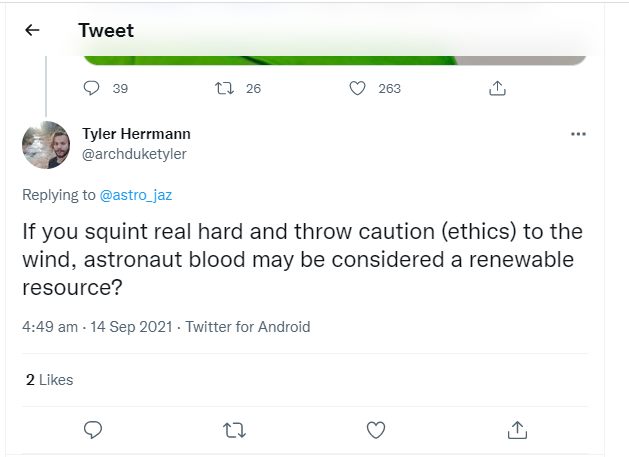629x457 pixels.
Task: Retweet Tyler Herrmann's tweet
Action: (233, 430)
